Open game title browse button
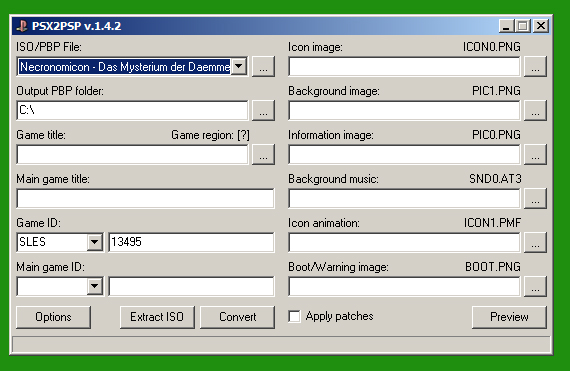 point(263,154)
